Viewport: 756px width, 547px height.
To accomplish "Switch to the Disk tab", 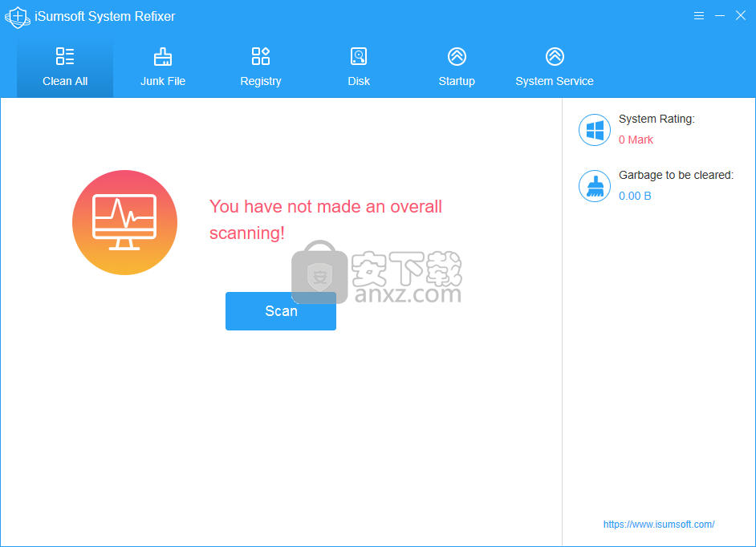I will [359, 67].
